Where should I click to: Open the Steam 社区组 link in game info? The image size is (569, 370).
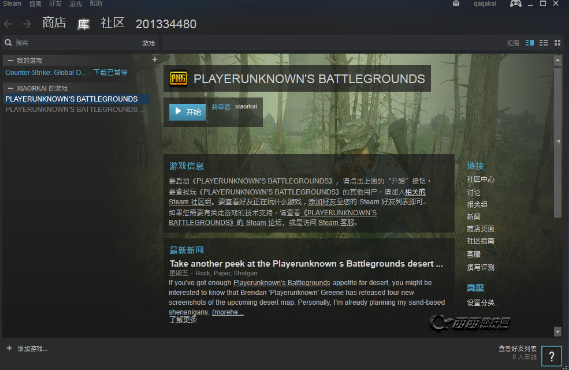click(190, 202)
